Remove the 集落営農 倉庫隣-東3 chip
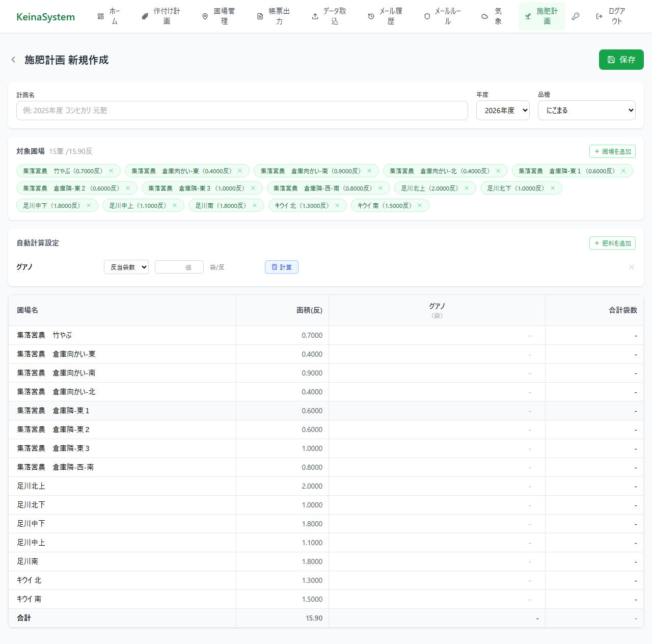The width and height of the screenshot is (652, 644). [x=253, y=189]
